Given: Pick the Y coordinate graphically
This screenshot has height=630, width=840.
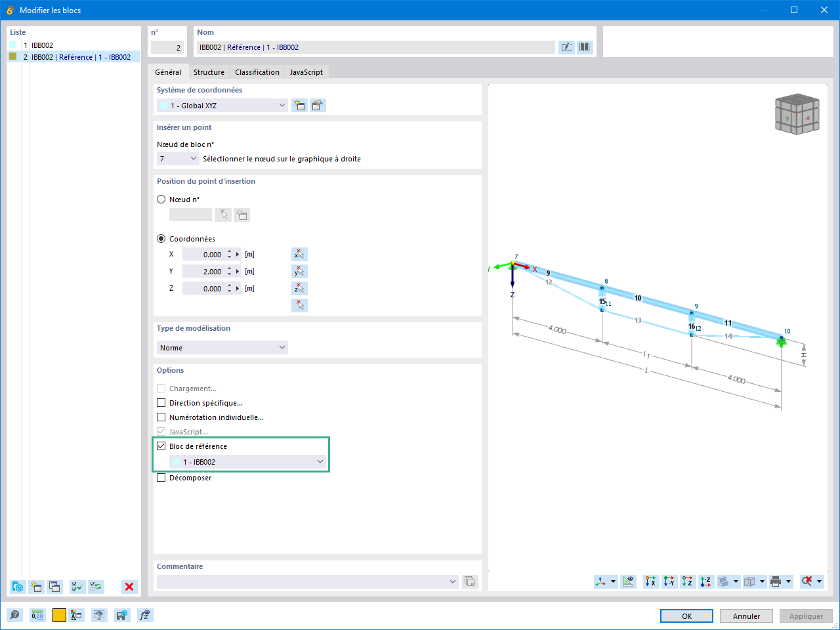Looking at the screenshot, I should pyautogui.click(x=299, y=272).
